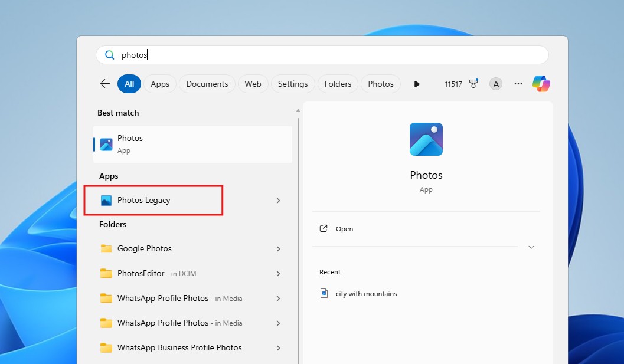
Task: Open the account avatar menu
Action: pos(495,84)
